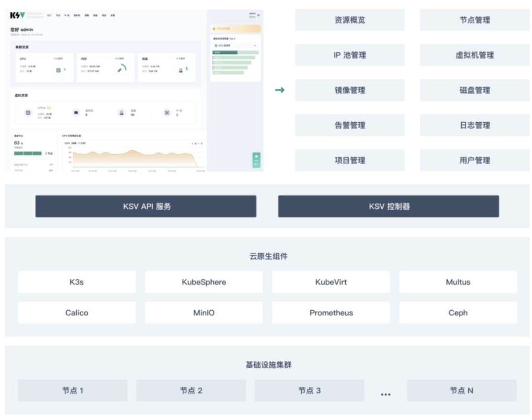This screenshot has height=420, width=532.
Task: Click the 您好 admin greeting
Action: 22,30
